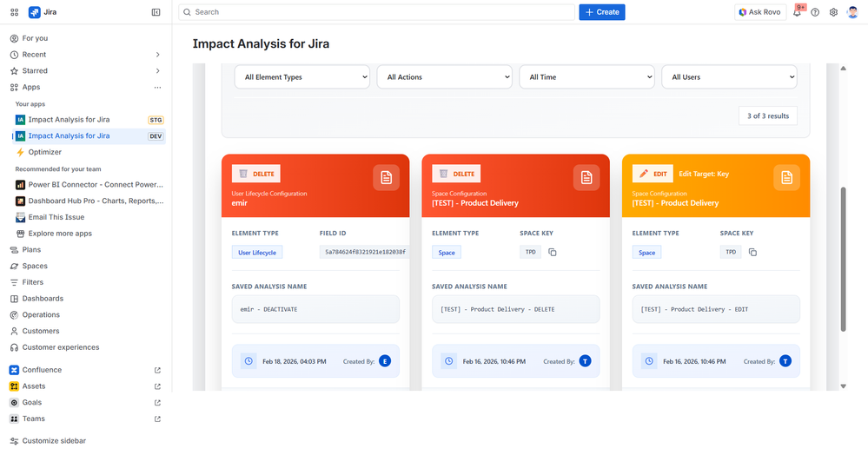Click the Ask Rovo button

(760, 12)
